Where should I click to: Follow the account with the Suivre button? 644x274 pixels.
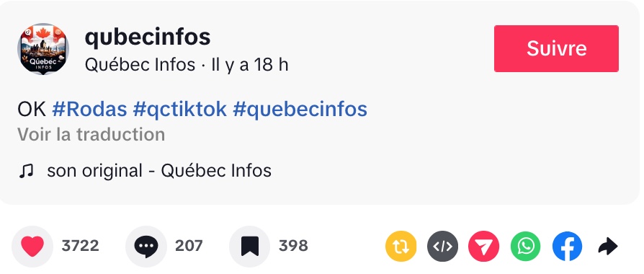557,48
